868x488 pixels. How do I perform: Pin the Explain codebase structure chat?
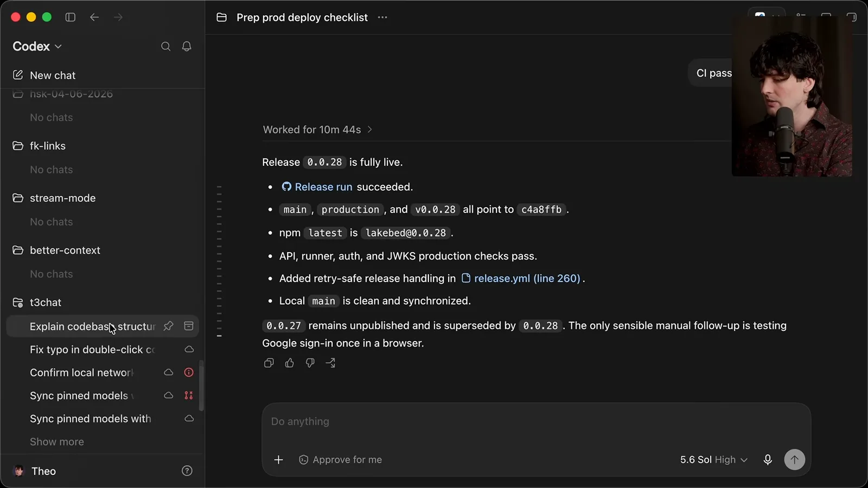[169, 326]
